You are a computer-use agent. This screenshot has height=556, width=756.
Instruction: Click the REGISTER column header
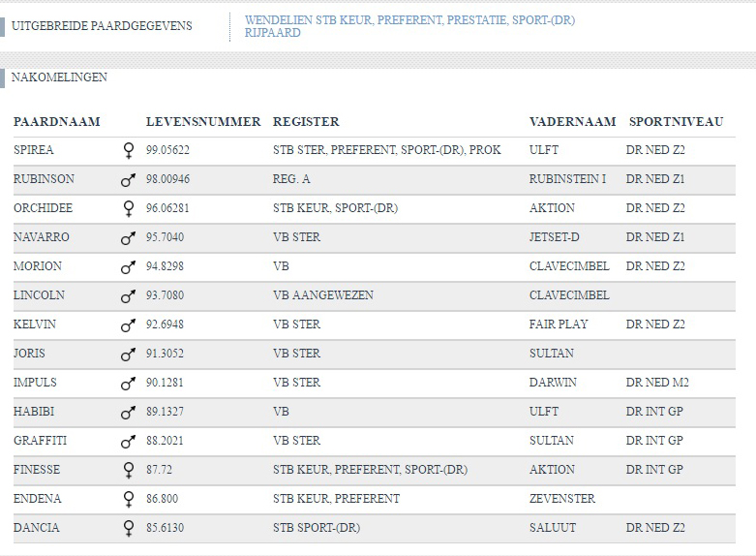click(x=306, y=122)
